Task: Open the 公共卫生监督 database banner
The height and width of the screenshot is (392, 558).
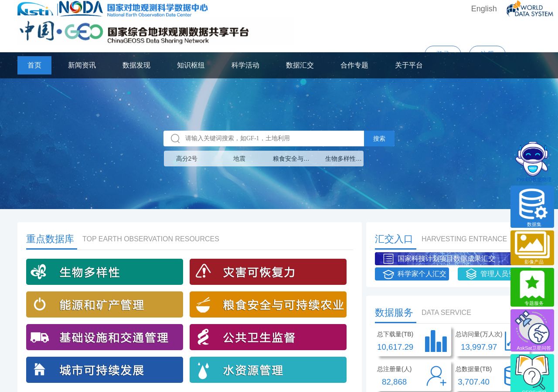Action: (268, 337)
